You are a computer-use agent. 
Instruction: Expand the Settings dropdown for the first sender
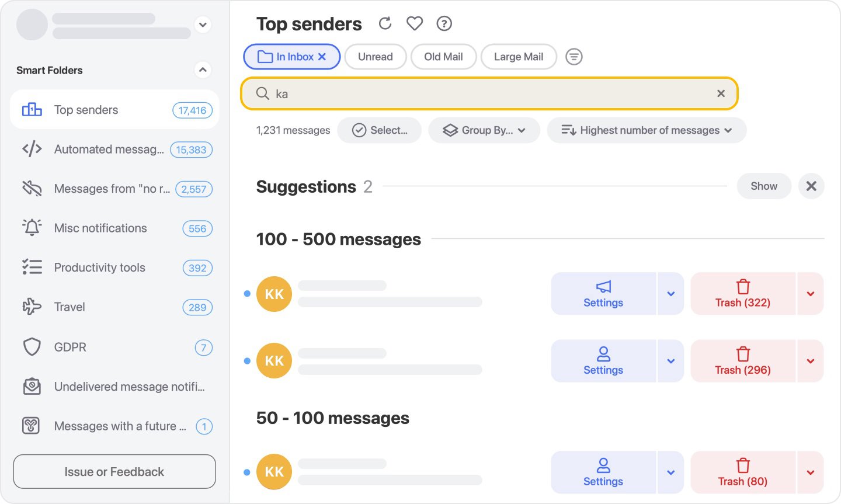[x=670, y=293]
